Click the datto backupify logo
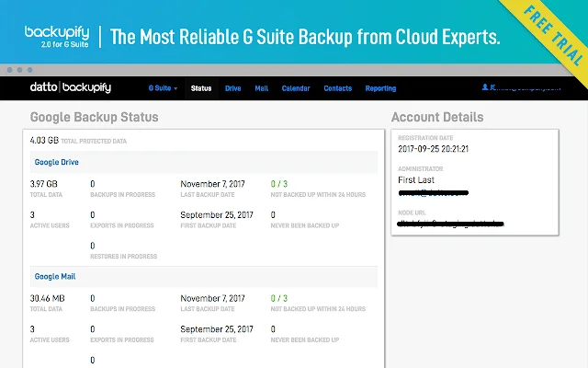588x368 pixels. [x=71, y=87]
